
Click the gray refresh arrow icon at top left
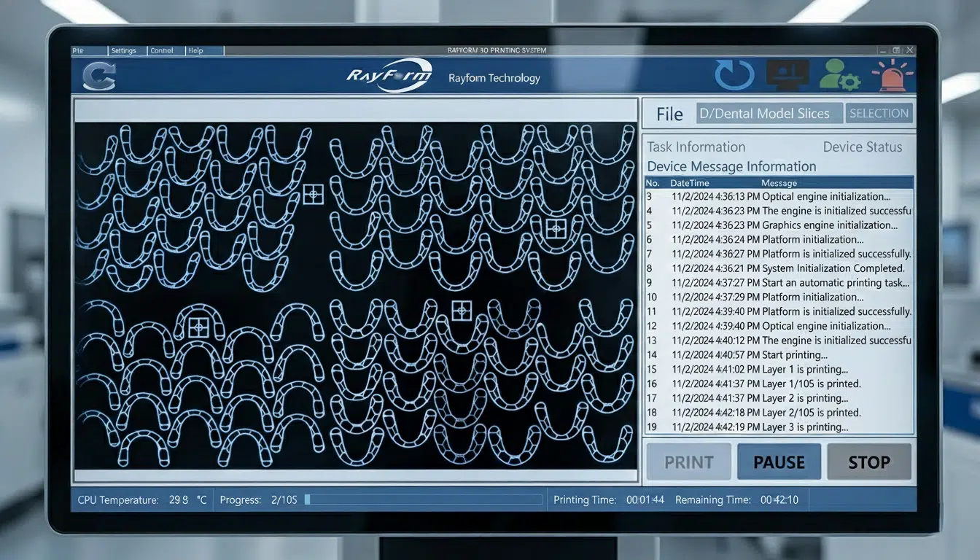[x=98, y=76]
